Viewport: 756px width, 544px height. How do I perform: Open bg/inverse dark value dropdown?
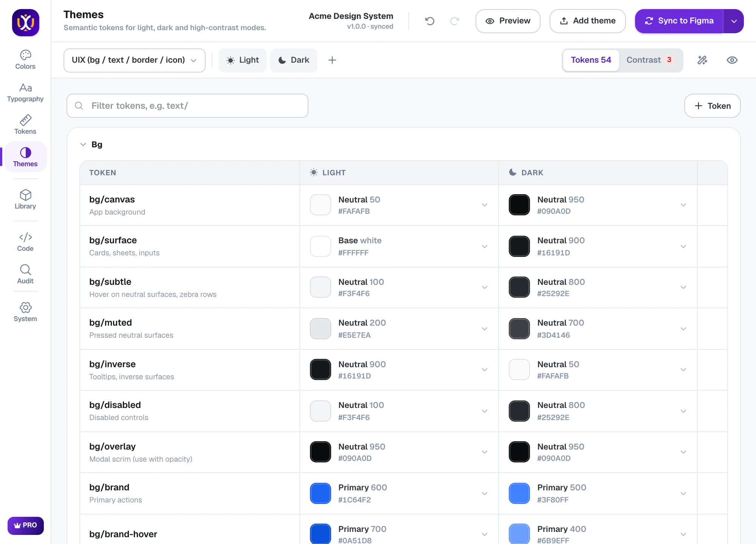pyautogui.click(x=683, y=370)
